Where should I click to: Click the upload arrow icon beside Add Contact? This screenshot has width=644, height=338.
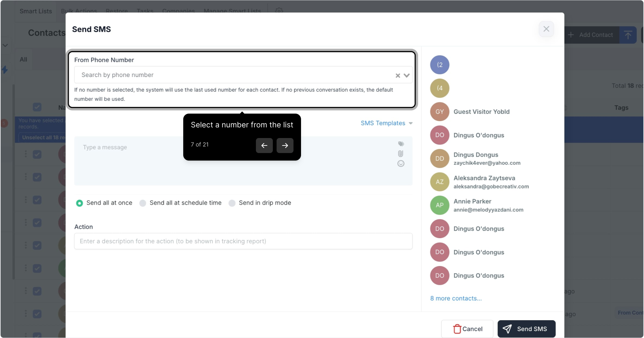click(628, 35)
